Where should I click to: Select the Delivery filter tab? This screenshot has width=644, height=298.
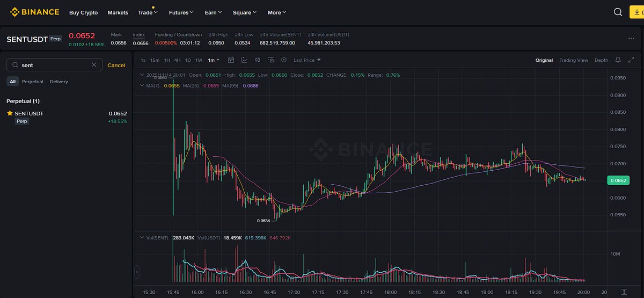tap(59, 82)
